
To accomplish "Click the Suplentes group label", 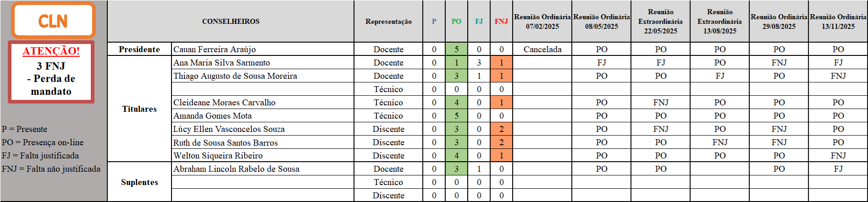I will click(x=139, y=182).
